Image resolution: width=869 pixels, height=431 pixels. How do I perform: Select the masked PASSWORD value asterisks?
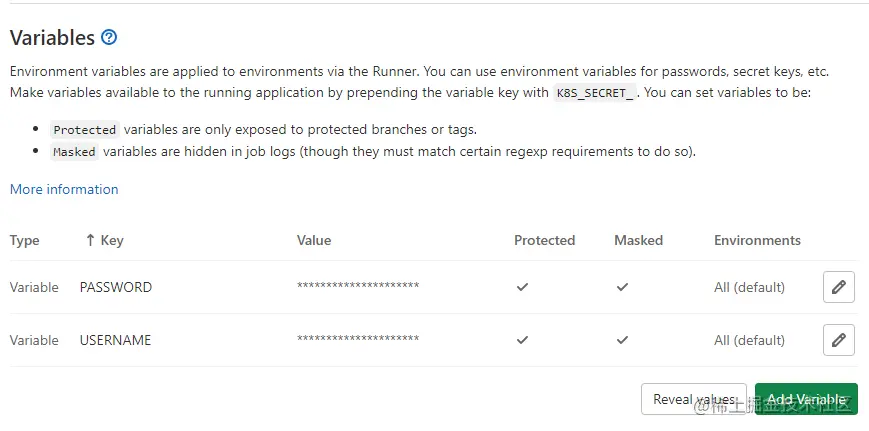(x=358, y=286)
